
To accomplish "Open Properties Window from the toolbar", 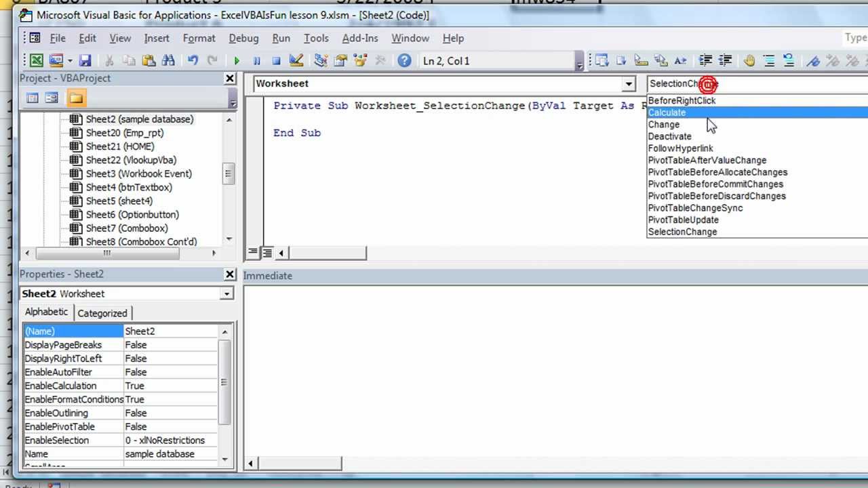I will [x=340, y=61].
